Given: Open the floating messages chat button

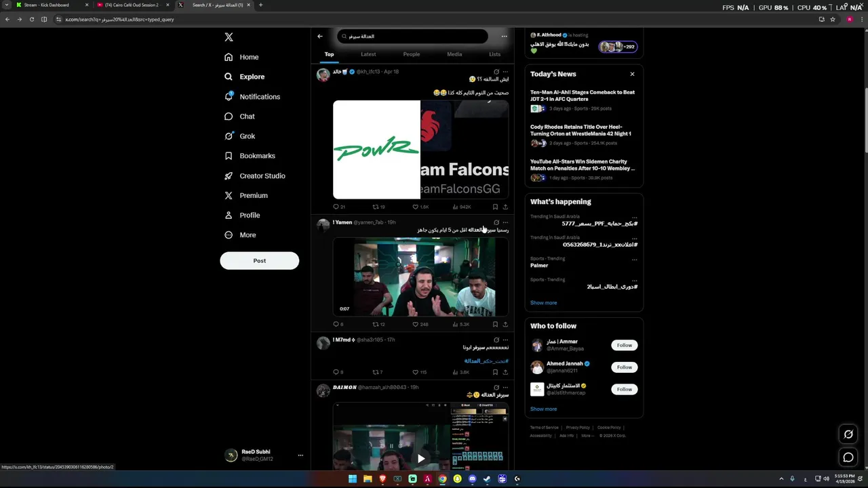Looking at the screenshot, I should pos(848,457).
